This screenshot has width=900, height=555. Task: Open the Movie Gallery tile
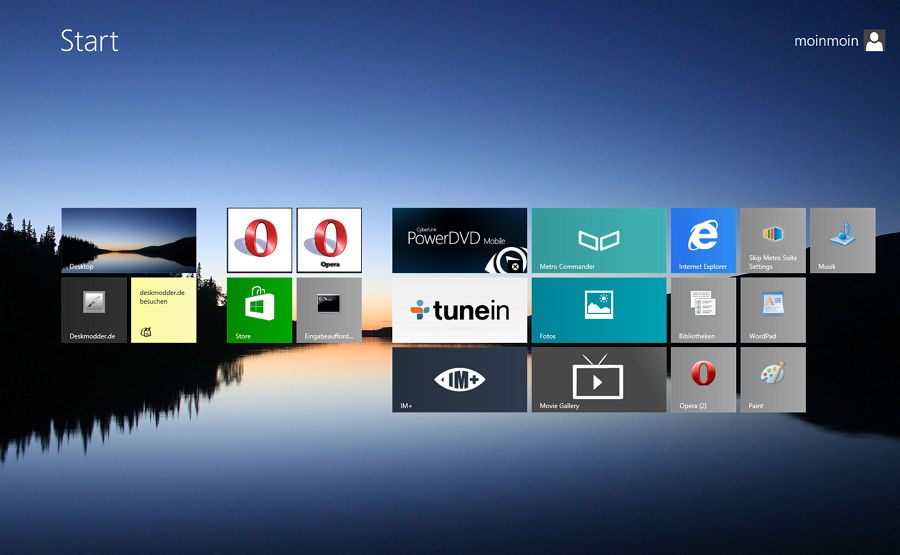point(599,379)
